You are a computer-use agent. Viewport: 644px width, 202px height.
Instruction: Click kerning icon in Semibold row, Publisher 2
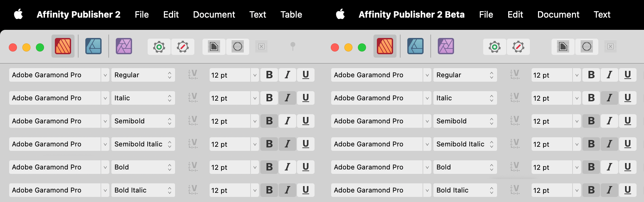point(193,121)
